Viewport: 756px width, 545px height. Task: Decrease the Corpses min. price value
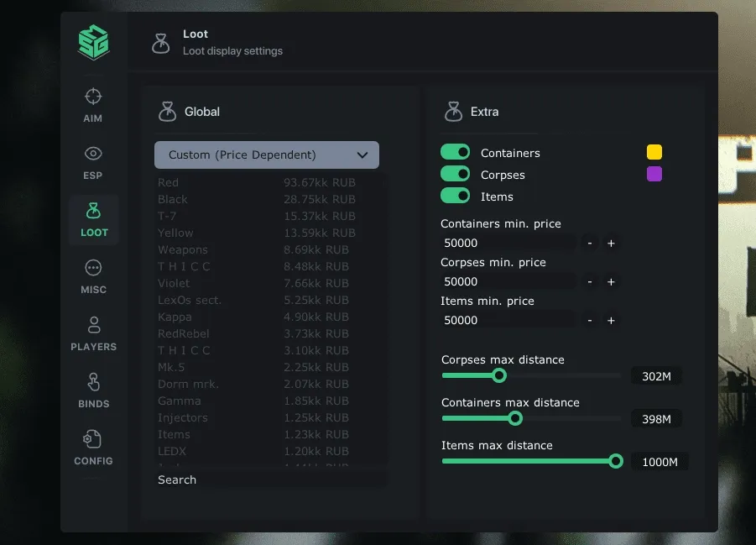click(590, 282)
